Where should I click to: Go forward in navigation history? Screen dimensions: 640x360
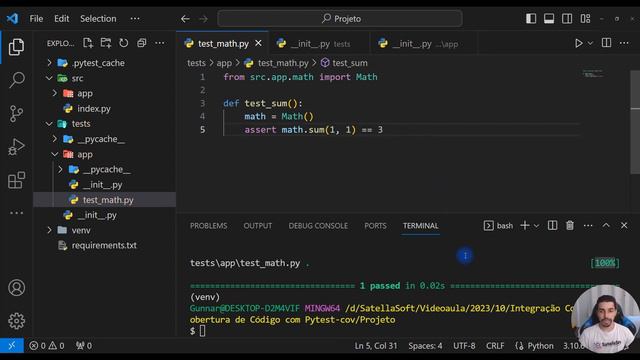pyautogui.click(x=203, y=19)
